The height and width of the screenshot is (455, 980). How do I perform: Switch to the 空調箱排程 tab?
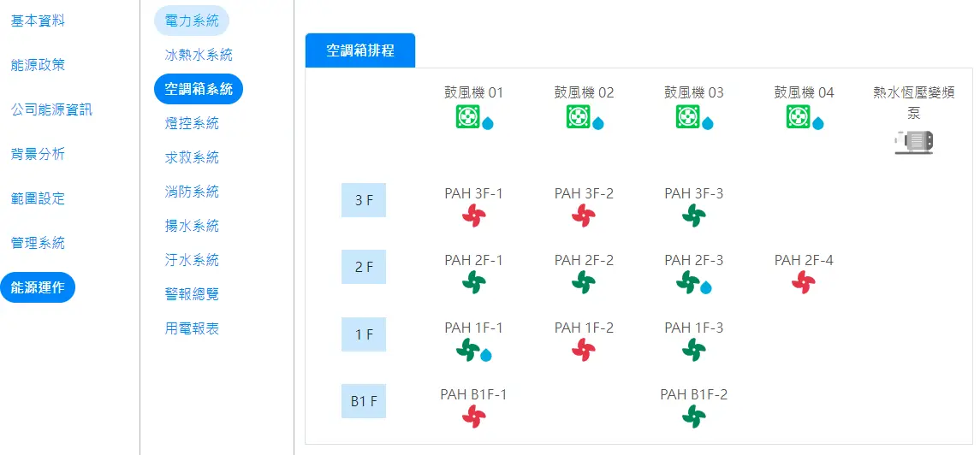point(360,50)
